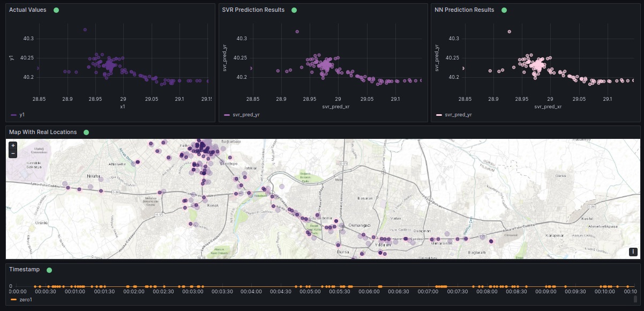This screenshot has width=644, height=311.
Task: Click the Duaçınarı label on the map
Action: point(422,231)
